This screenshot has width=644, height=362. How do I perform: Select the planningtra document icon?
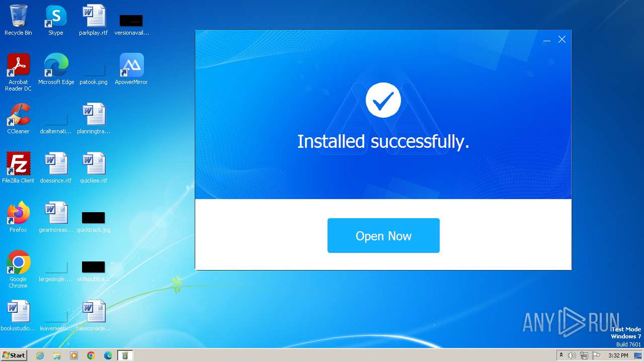[x=94, y=119]
